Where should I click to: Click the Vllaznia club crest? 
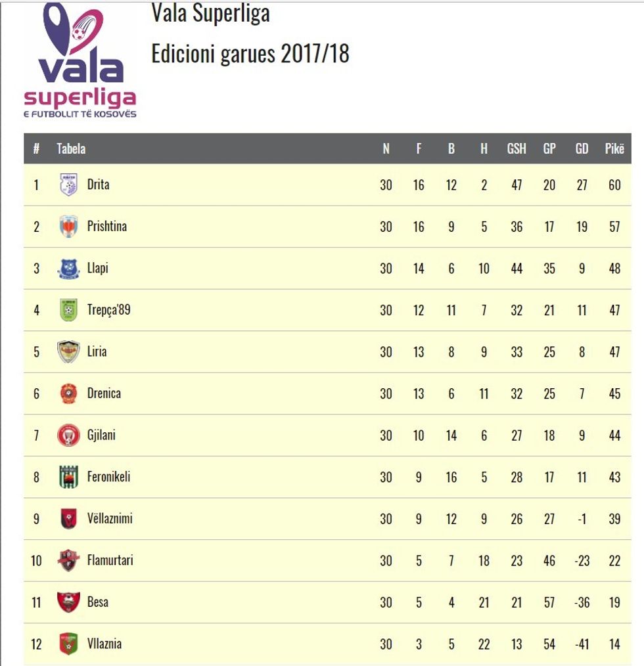coord(68,644)
